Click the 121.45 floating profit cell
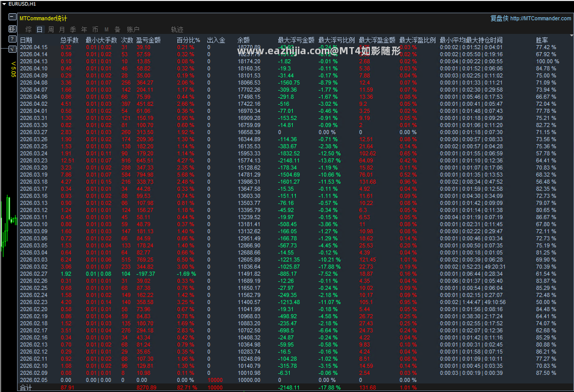 tap(367, 260)
